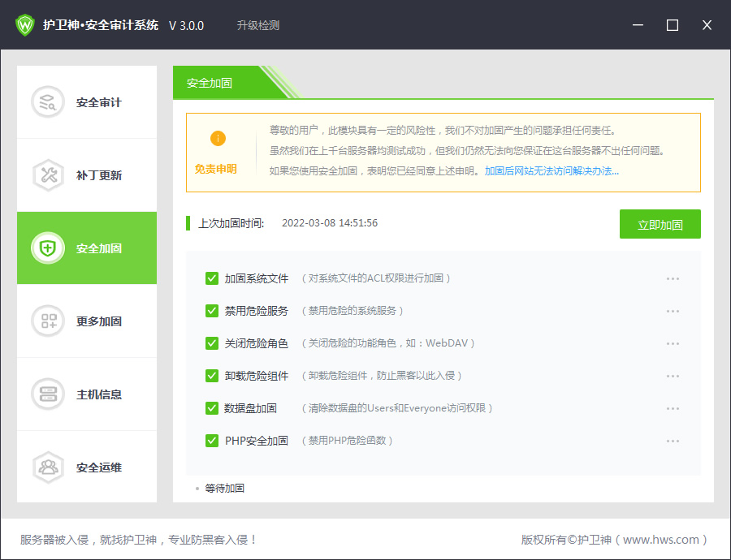The height and width of the screenshot is (560, 731).
Task: Click the last hardening time 2022-03-08 14:51:56
Action: tap(330, 223)
